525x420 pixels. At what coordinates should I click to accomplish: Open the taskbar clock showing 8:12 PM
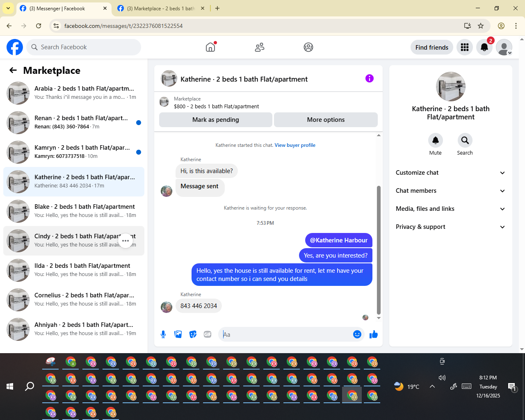pyautogui.click(x=488, y=386)
